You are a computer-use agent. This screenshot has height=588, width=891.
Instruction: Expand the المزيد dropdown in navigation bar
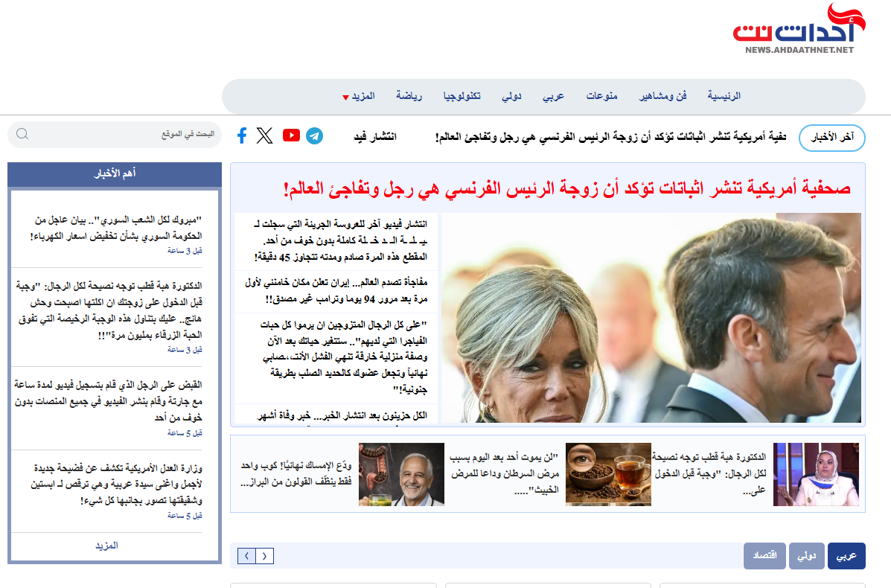359,96
